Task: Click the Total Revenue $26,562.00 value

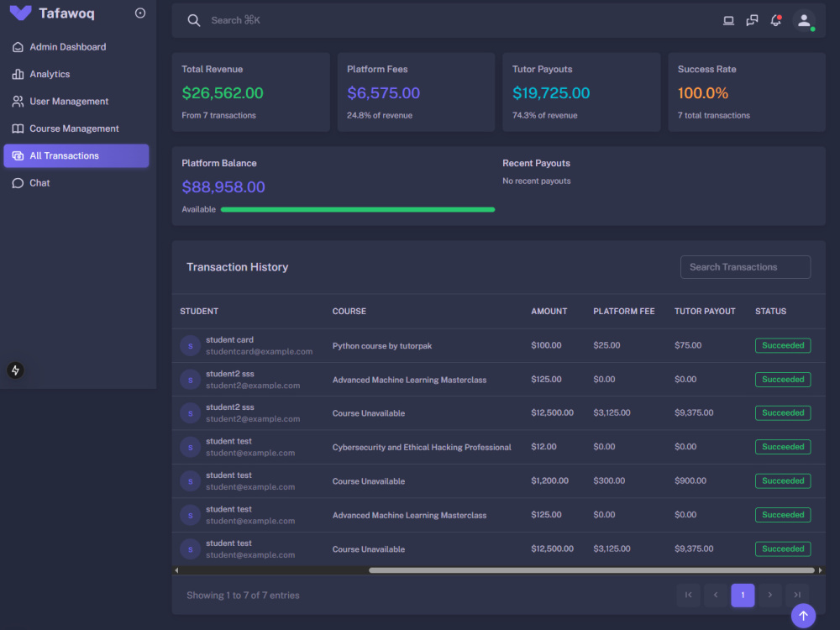Action: [223, 93]
